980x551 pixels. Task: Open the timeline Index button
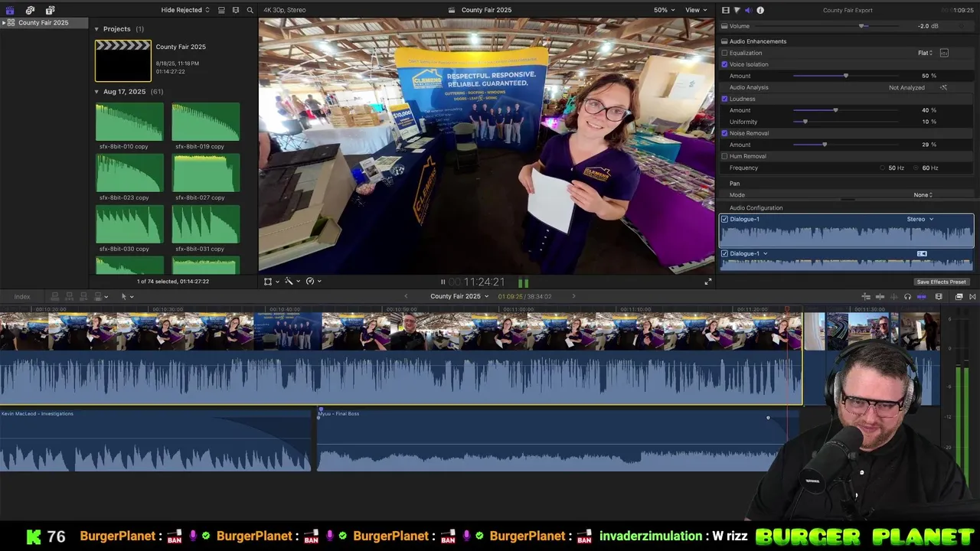pos(21,296)
